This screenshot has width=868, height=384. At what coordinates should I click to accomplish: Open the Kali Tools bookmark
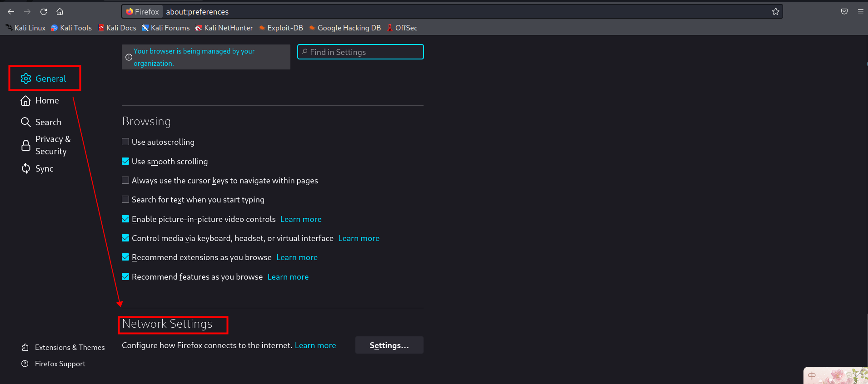[x=71, y=28]
